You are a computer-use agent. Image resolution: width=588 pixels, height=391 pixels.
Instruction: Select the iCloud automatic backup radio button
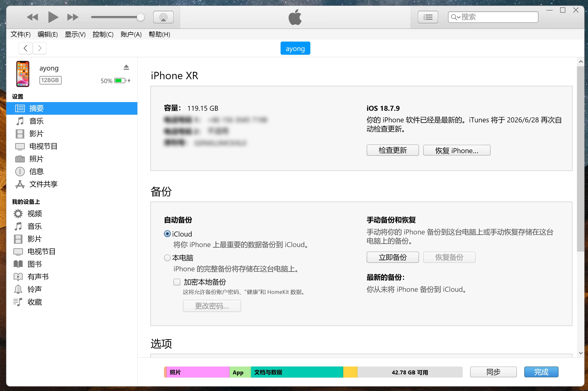point(167,234)
